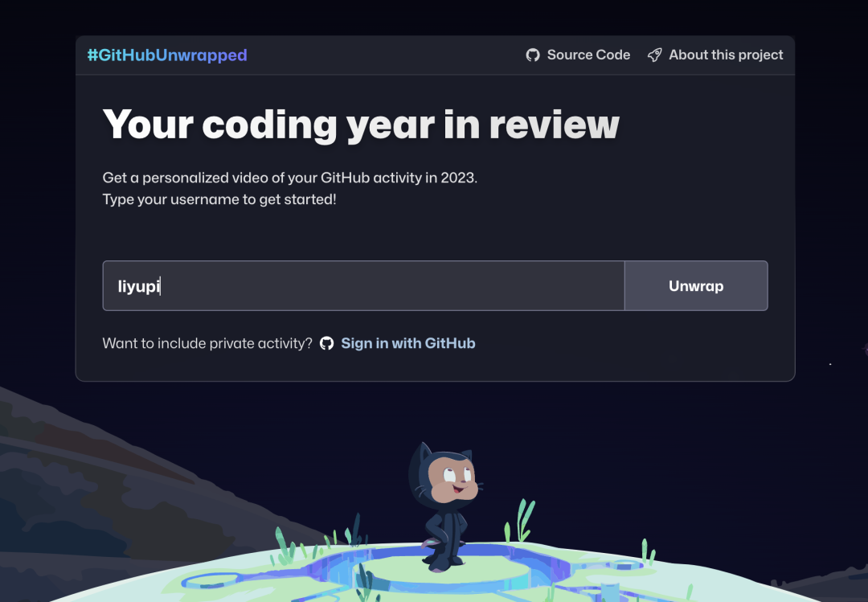Click the heading Your coding year in review

[361, 125]
